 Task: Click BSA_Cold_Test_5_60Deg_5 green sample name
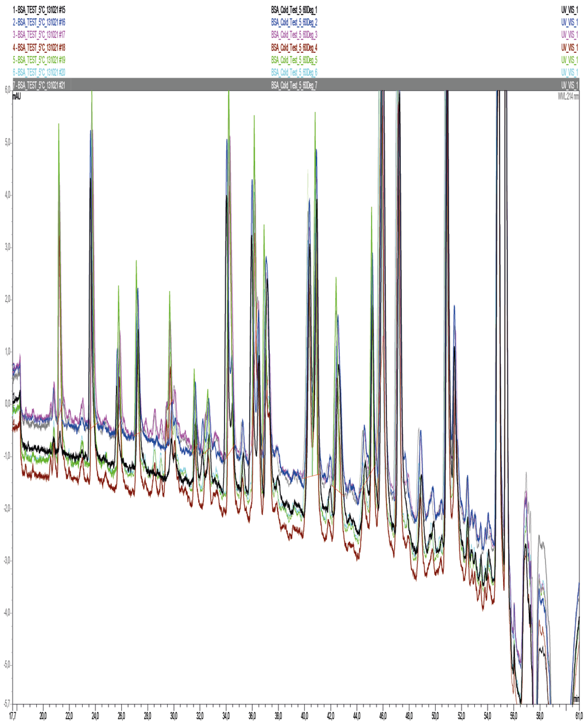tap(294, 60)
